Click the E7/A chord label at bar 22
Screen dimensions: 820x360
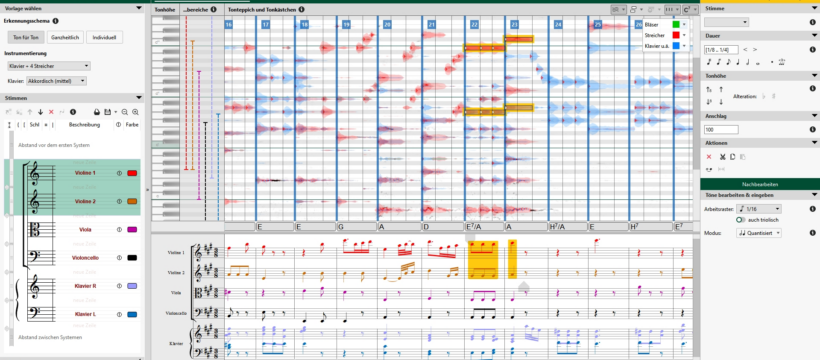click(x=484, y=227)
